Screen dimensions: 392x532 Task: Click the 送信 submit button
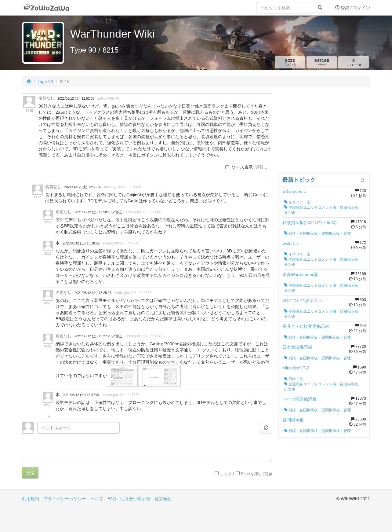pyautogui.click(x=30, y=473)
